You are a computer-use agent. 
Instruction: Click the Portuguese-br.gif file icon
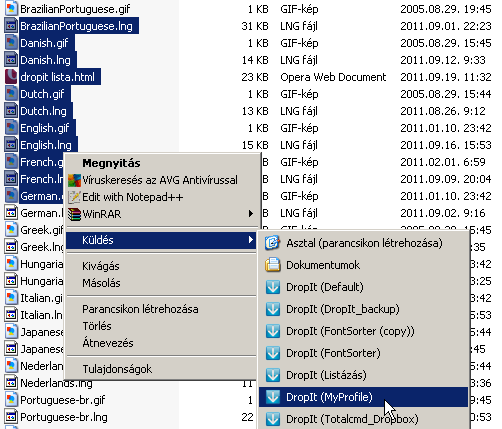click(x=11, y=400)
